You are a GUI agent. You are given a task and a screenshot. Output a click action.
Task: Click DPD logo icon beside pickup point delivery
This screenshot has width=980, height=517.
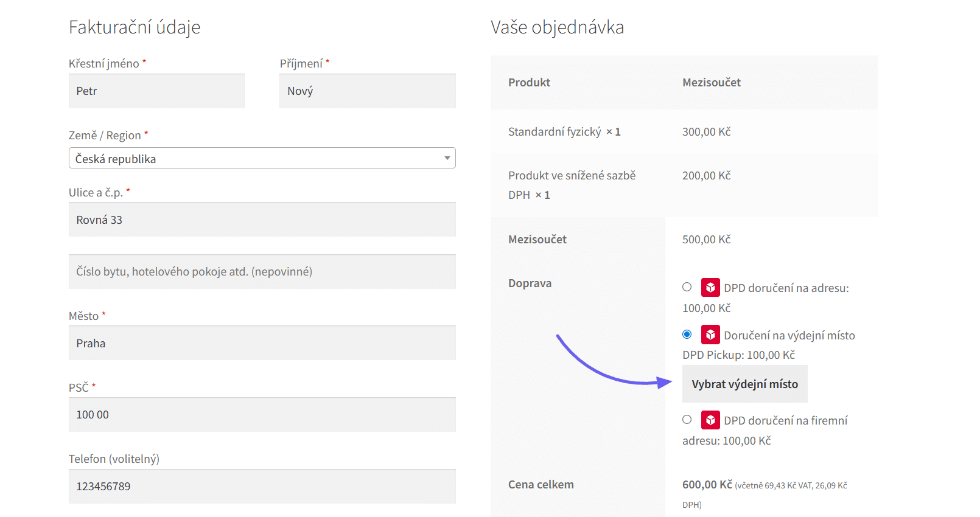coord(710,335)
